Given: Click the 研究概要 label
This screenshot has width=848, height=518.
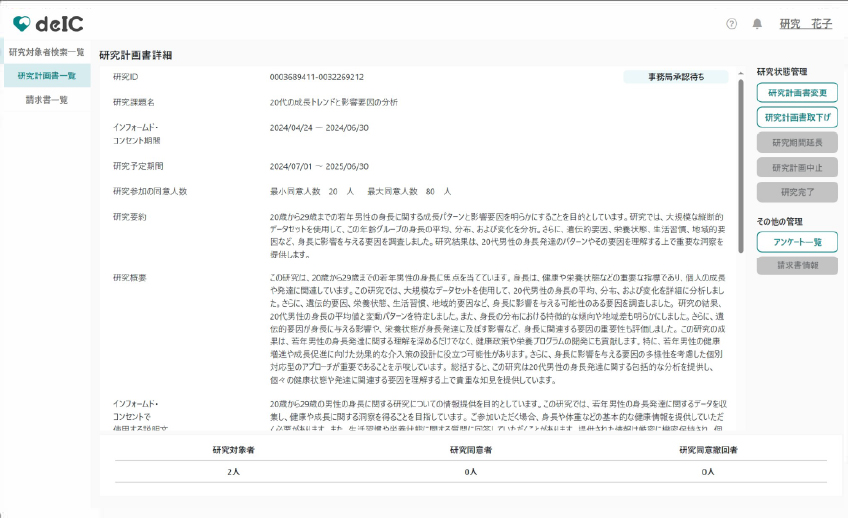Looking at the screenshot, I should point(129,278).
